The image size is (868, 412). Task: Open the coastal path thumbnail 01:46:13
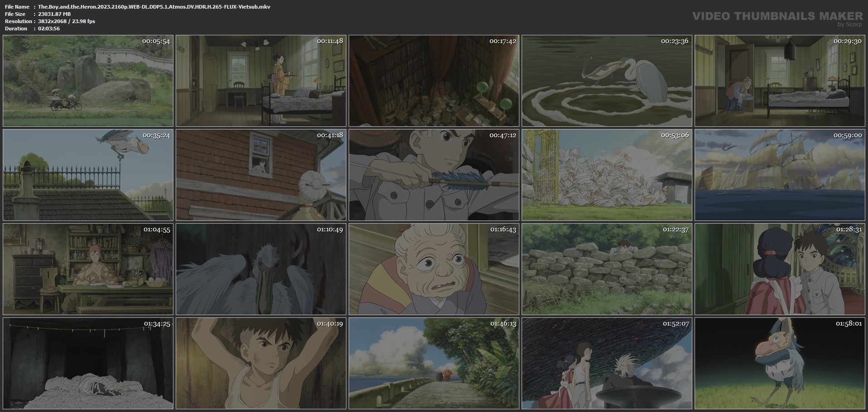434,364
